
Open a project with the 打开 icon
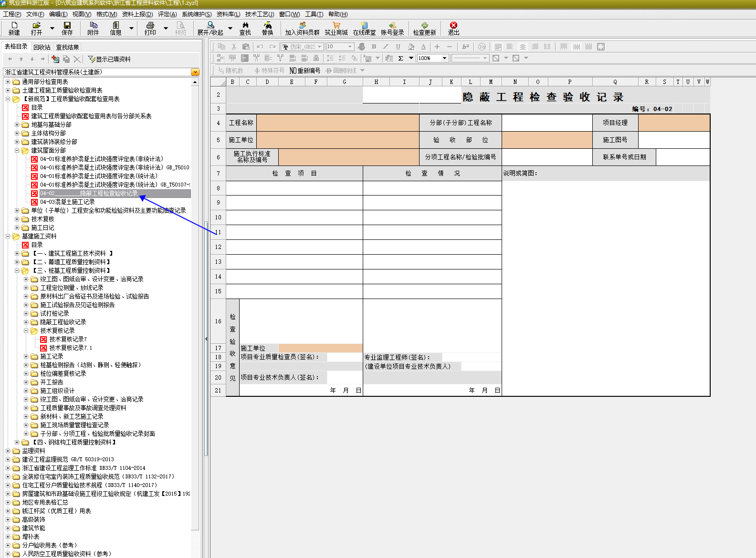tap(36, 28)
